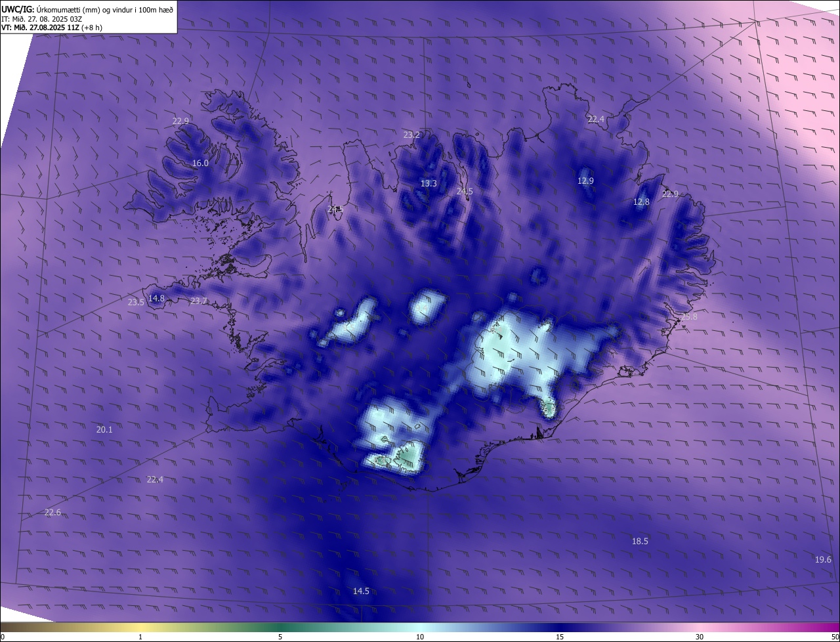
Task: Select the 'VT: Mið. 27.08.2025 11Z (+8 h)' line
Action: pos(52,28)
